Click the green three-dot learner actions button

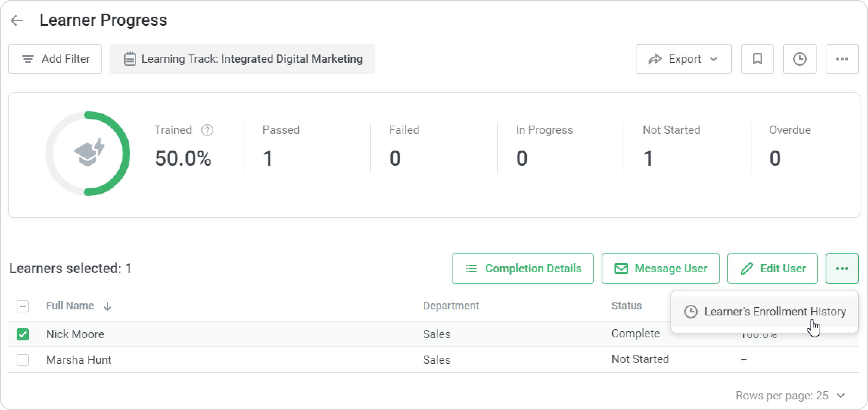pos(842,269)
